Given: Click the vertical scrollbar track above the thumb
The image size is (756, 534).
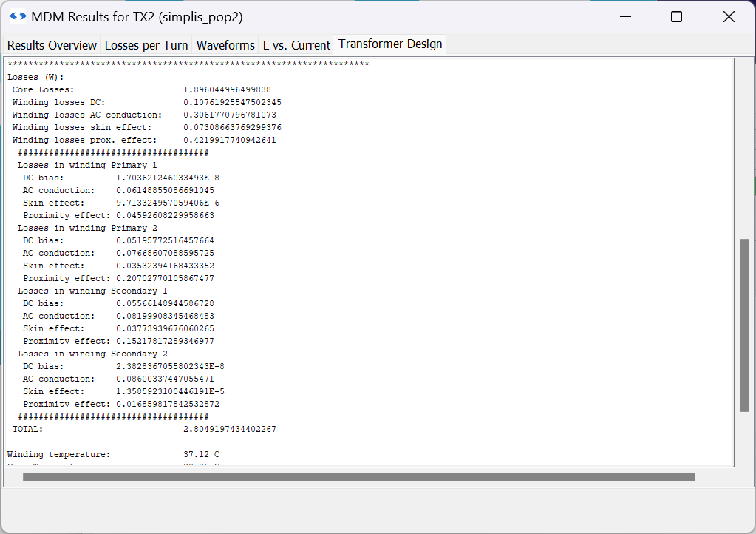Looking at the screenshot, I should click(744, 148).
